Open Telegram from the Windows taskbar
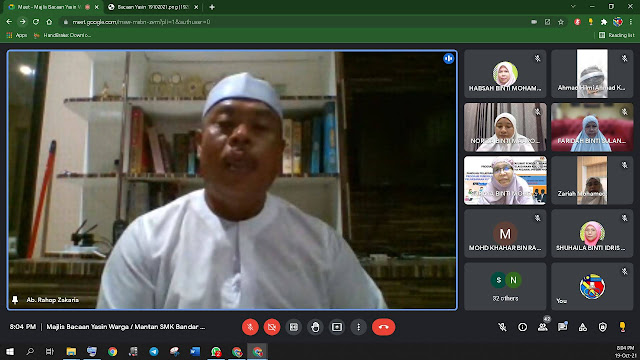This screenshot has height=360, width=640. point(154,351)
